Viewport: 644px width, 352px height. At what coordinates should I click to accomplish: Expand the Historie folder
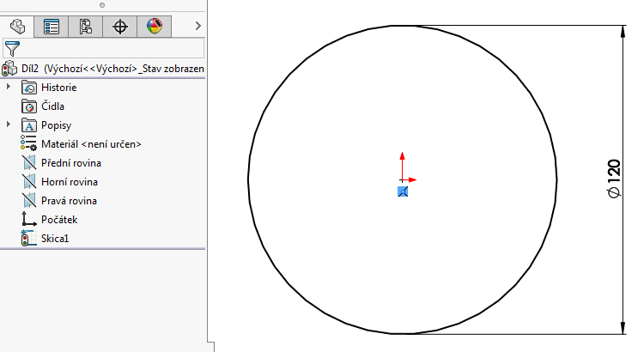pyautogui.click(x=9, y=87)
